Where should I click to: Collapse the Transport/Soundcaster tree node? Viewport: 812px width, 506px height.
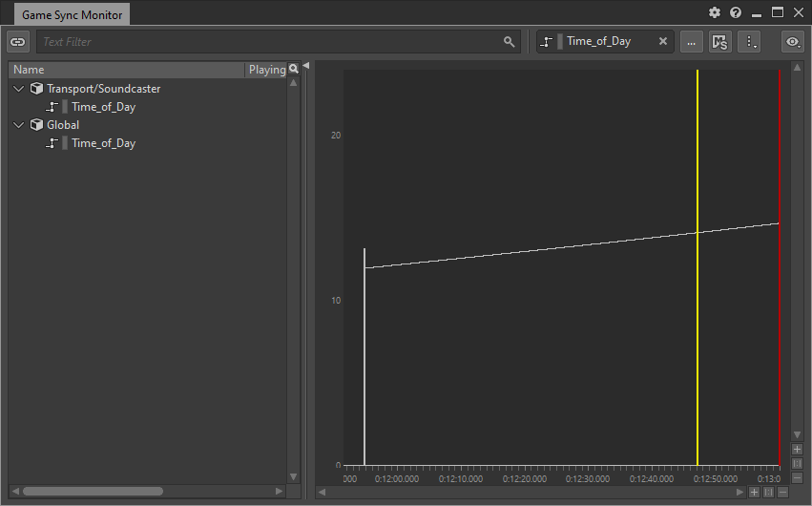(x=19, y=89)
